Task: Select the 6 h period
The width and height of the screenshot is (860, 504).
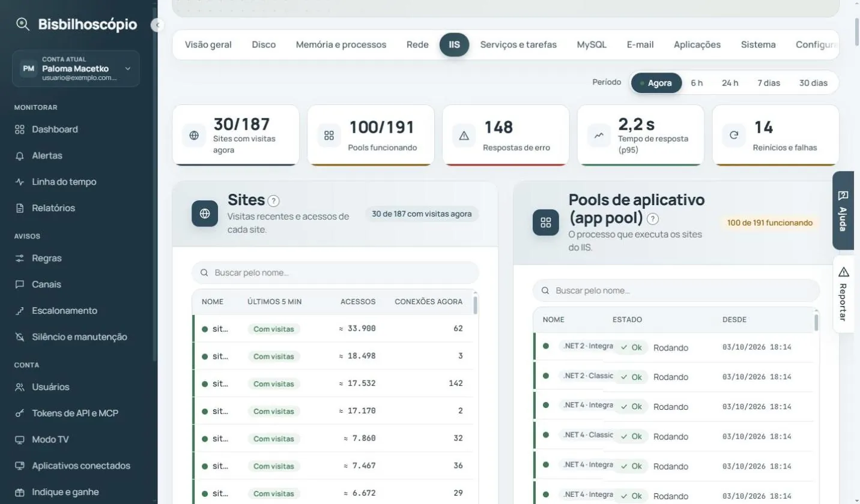Action: [697, 83]
